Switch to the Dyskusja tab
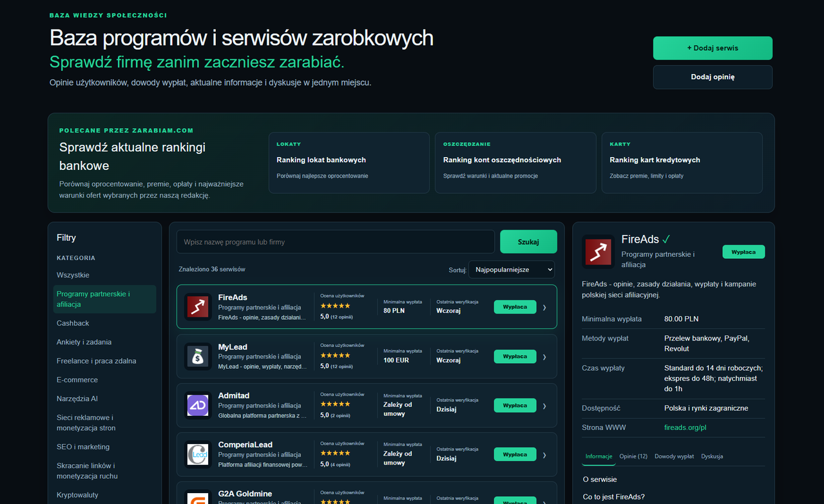The width and height of the screenshot is (824, 504). pyautogui.click(x=712, y=456)
